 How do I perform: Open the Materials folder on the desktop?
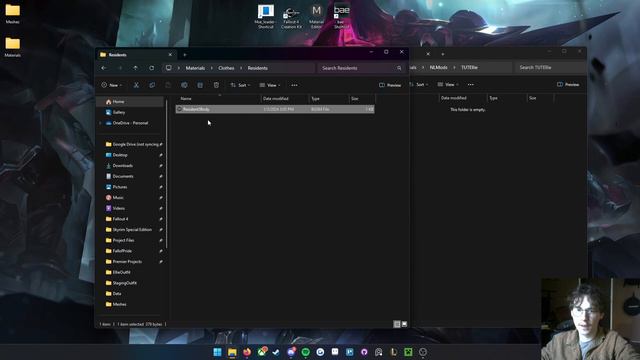tap(13, 47)
